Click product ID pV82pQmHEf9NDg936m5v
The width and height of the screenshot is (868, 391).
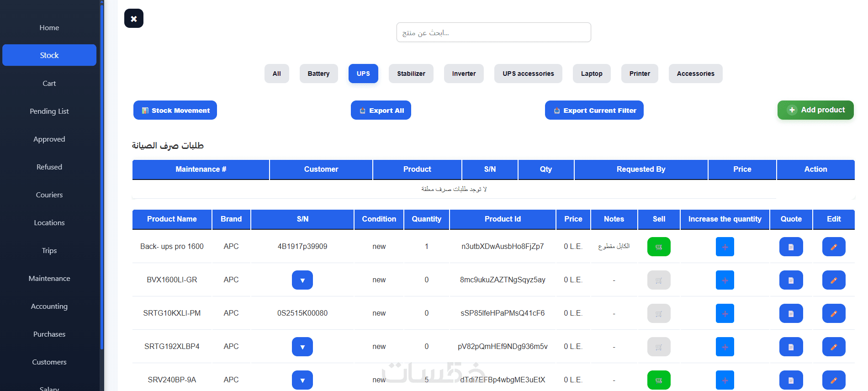(503, 347)
